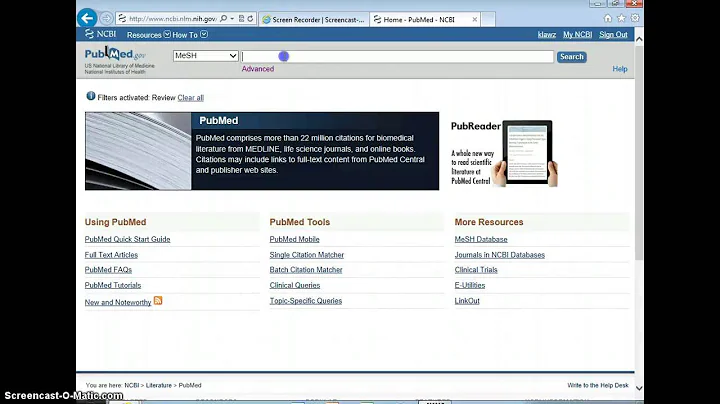Open the compatibility view icon in address bar
720x404 pixels.
[242, 19]
